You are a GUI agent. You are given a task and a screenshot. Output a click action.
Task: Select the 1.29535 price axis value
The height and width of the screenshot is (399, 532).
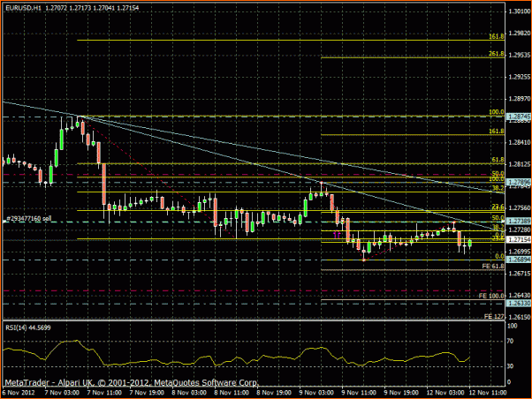point(519,55)
